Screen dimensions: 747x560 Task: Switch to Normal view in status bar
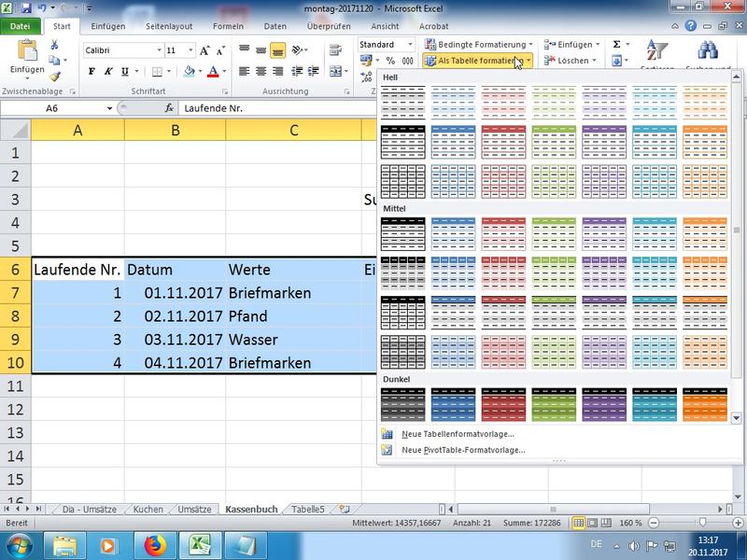pyautogui.click(x=578, y=523)
